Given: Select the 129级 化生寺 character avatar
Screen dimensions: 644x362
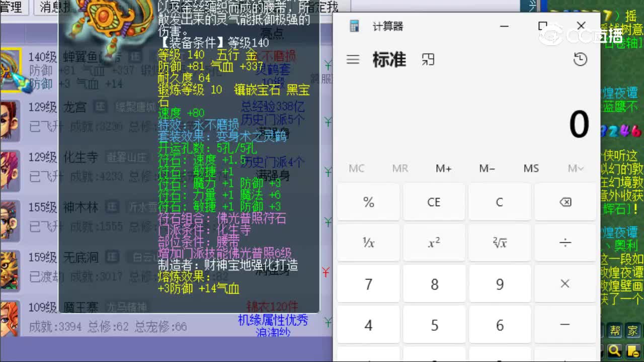Looking at the screenshot, I should (9, 170).
